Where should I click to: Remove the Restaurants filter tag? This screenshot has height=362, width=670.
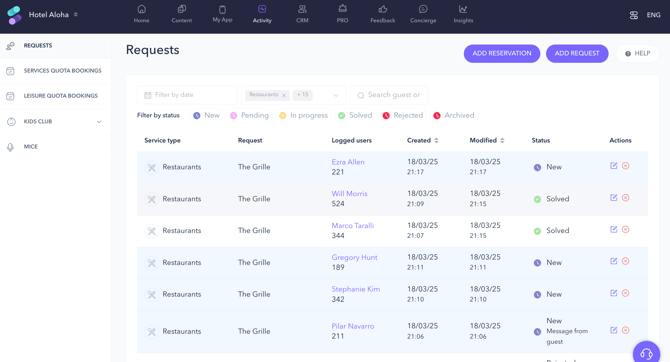[x=284, y=95]
